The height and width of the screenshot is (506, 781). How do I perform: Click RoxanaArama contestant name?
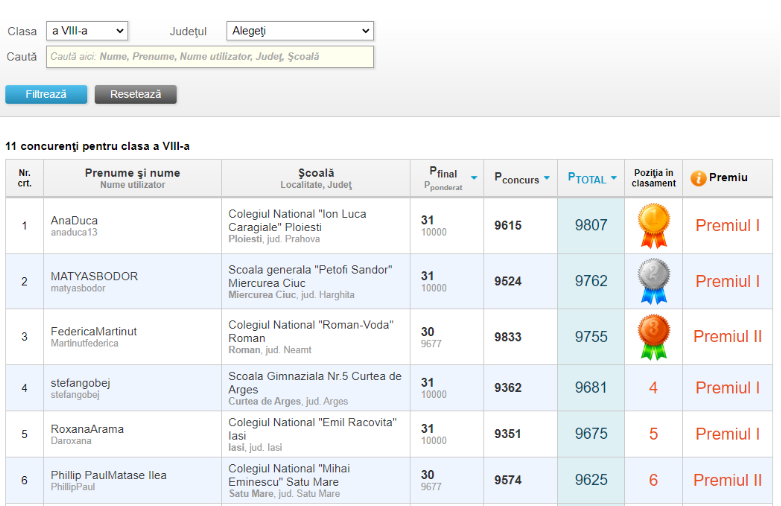pos(87,429)
